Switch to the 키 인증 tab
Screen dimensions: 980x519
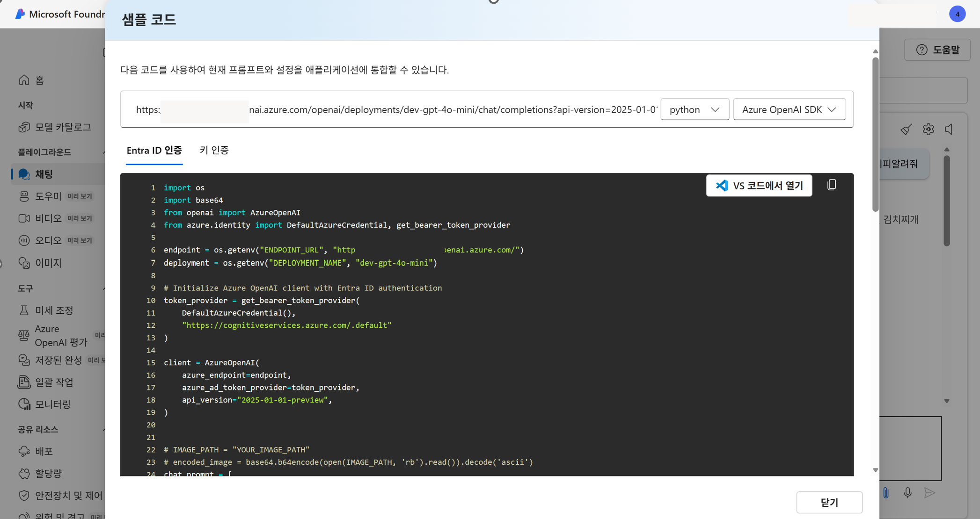tap(214, 150)
